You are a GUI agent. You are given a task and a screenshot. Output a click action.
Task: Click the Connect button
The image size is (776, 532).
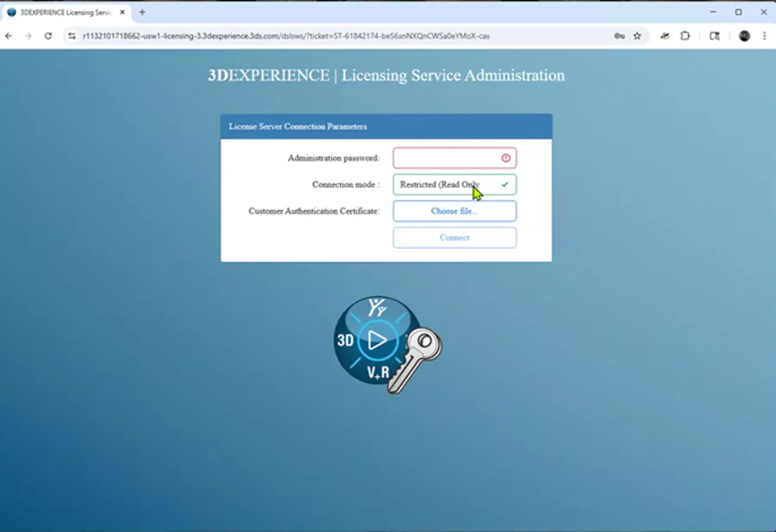[x=454, y=238]
